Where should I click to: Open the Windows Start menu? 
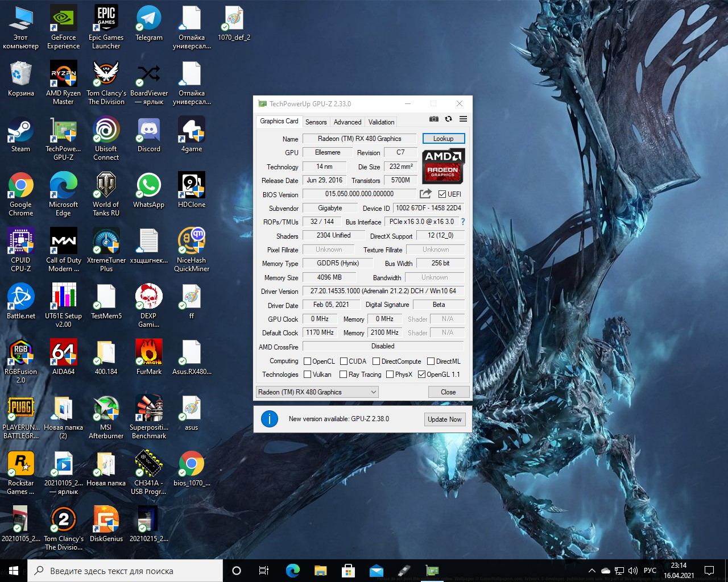tap(14, 571)
